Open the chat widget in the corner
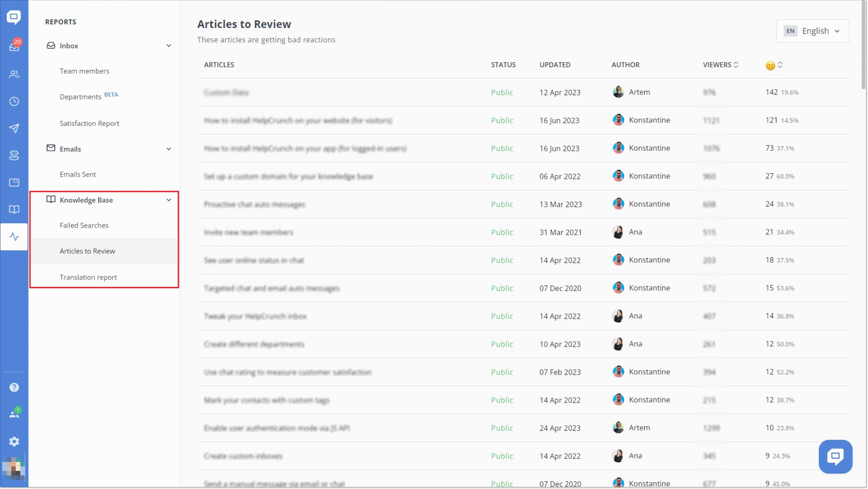The image size is (868, 489). (x=835, y=456)
